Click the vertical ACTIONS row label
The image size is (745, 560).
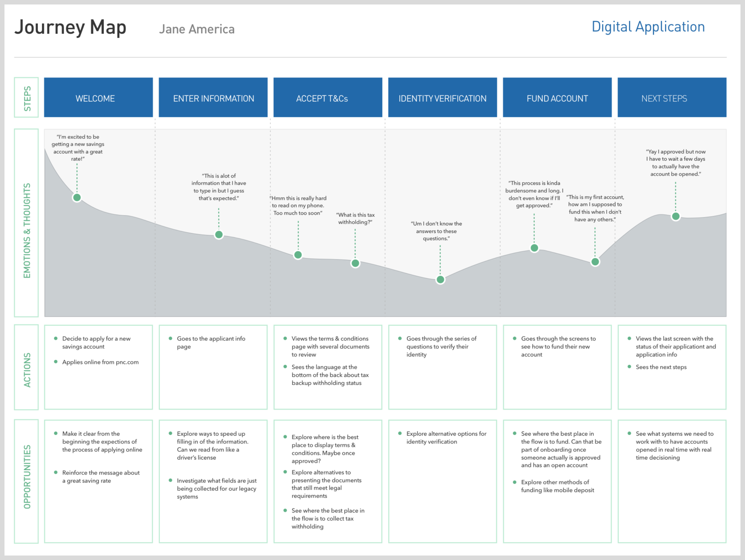point(27,370)
